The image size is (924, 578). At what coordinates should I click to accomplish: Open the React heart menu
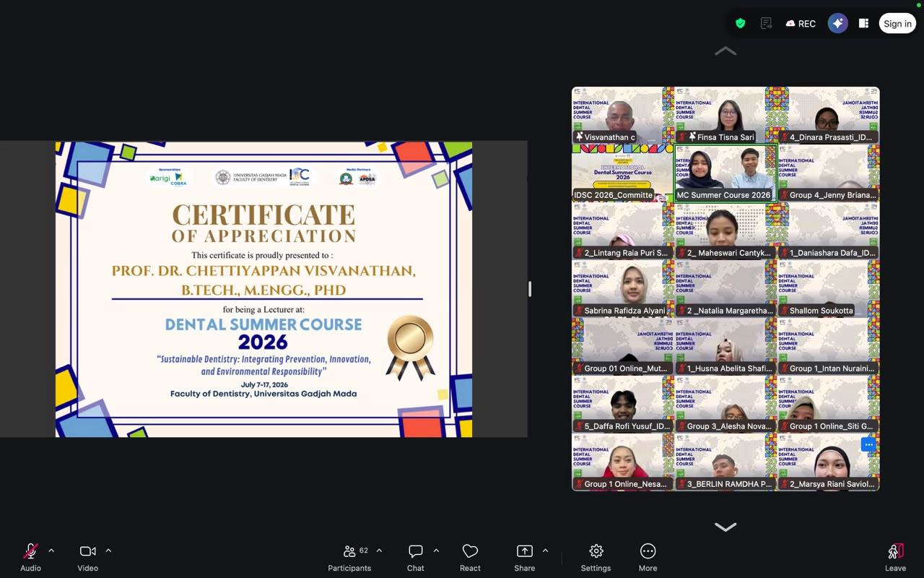pos(470,558)
